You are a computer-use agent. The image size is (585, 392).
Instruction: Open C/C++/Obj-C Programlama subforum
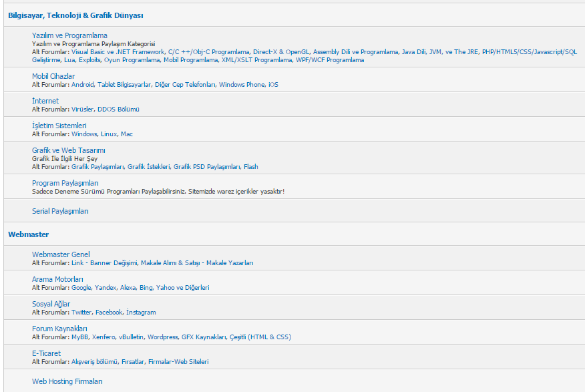tap(208, 52)
